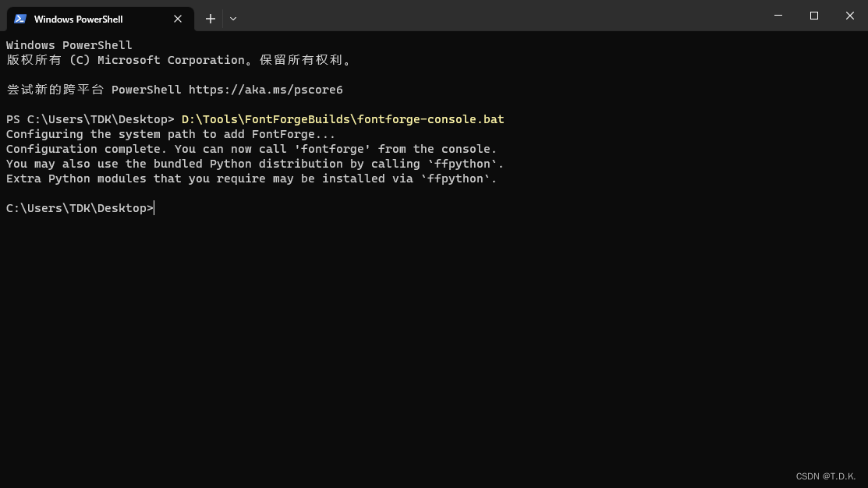Screen dimensions: 868x488
Task: Click the PowerShell icon on the tab
Action: pyautogui.click(x=20, y=19)
